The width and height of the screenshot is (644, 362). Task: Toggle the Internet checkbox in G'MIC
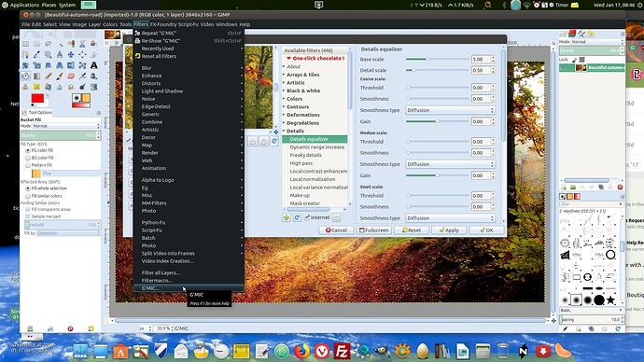pyautogui.click(x=307, y=217)
